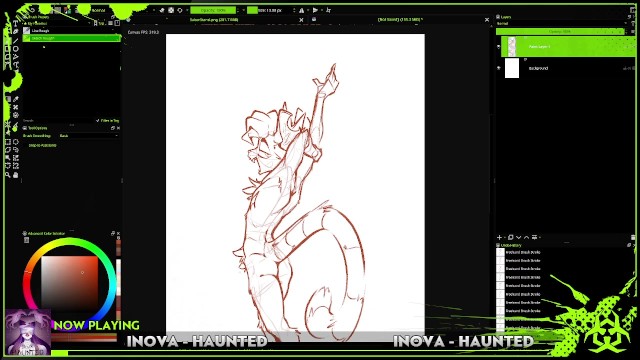The image size is (640, 360).
Task: Click the add new layer plus icon
Action: [499, 237]
